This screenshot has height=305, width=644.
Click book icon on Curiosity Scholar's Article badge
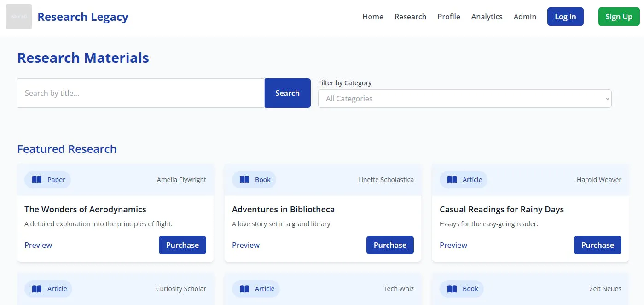pyautogui.click(x=37, y=289)
